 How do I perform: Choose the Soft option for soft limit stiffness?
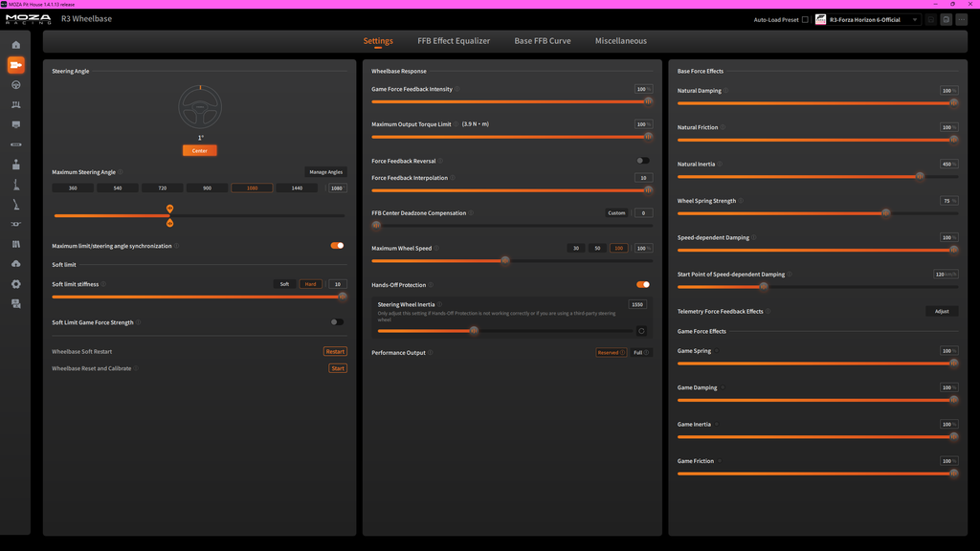tap(284, 284)
